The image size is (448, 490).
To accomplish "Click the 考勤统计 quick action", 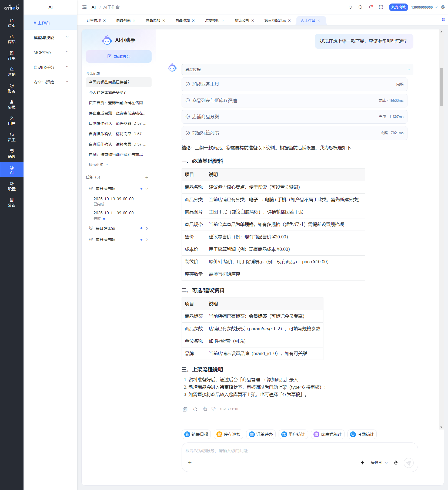I will point(362,434).
